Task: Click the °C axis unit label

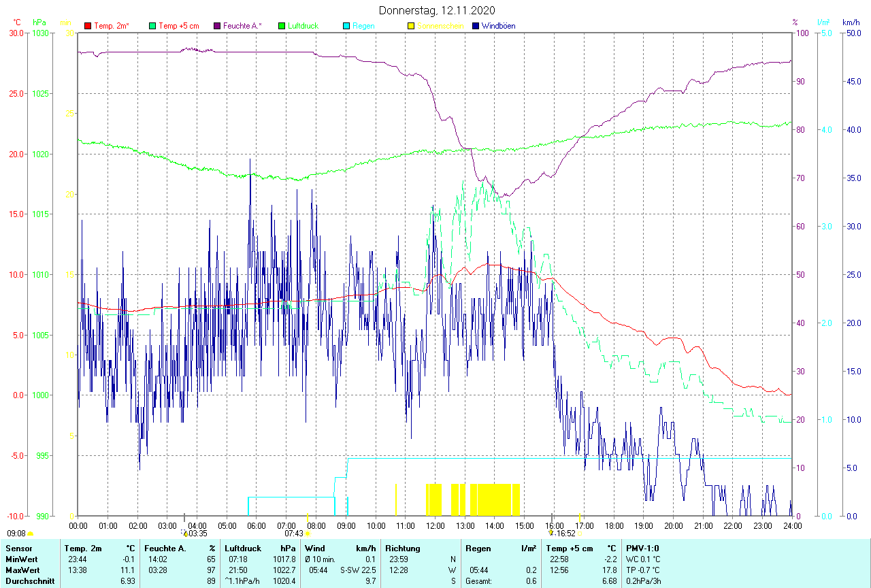Action: coord(17,22)
